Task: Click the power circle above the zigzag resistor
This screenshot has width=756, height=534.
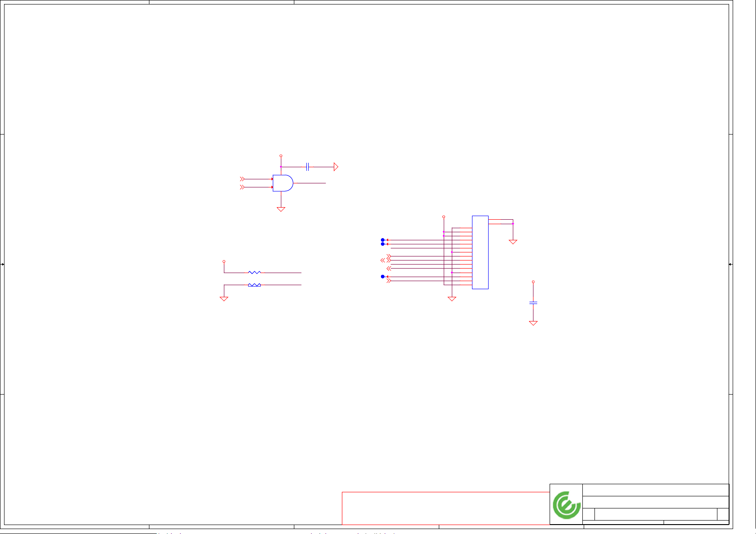Action: click(224, 261)
